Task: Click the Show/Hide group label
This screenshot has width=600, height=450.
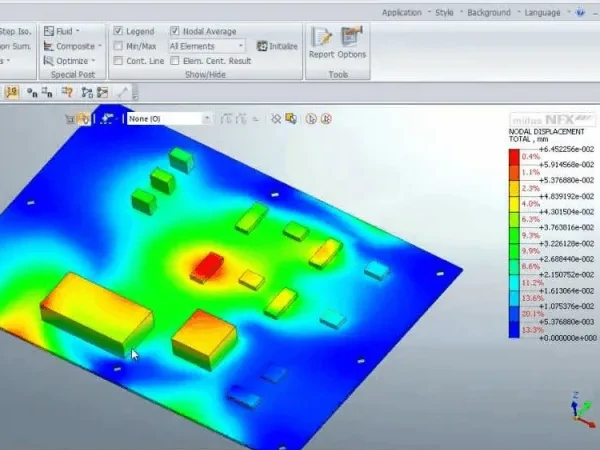Action: tap(205, 75)
